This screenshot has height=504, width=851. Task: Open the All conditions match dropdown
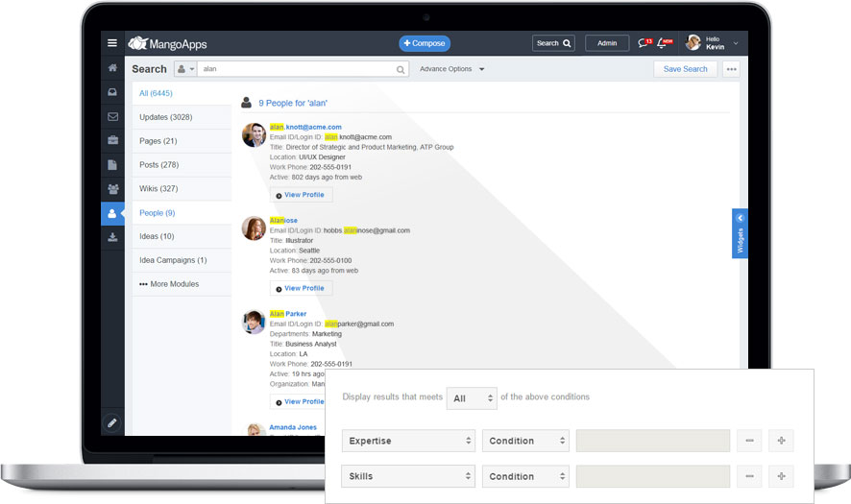click(x=472, y=398)
